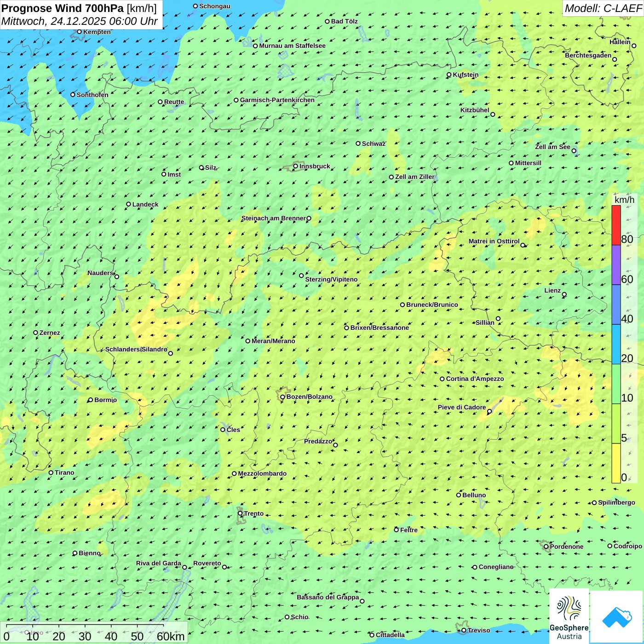Click the 'Riva del Garda' label
This screenshot has height=644, width=644.
159,563
